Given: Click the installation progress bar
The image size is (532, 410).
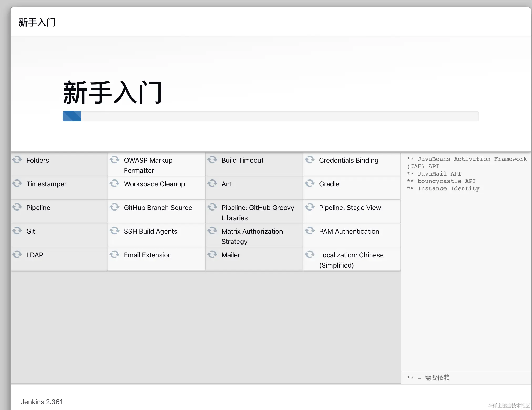Looking at the screenshot, I should (270, 116).
